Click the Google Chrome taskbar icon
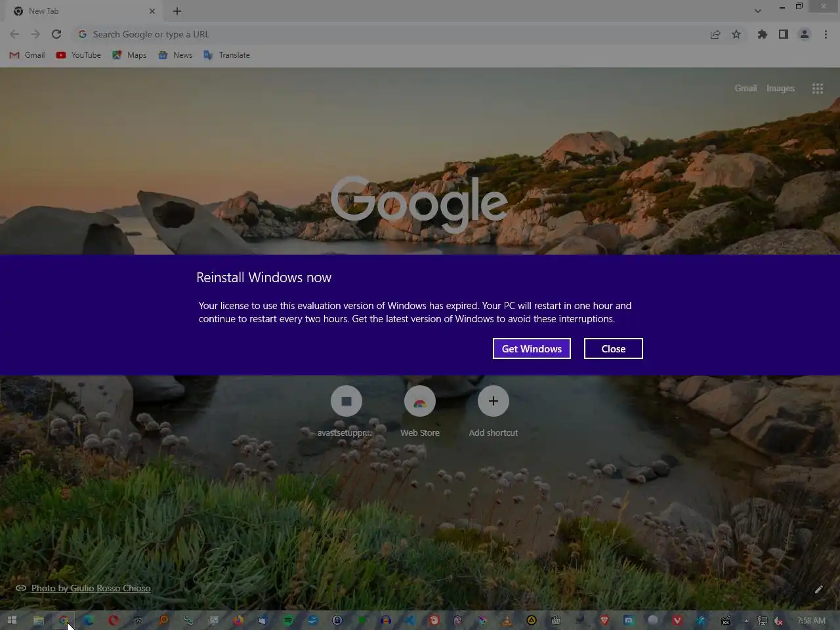The width and height of the screenshot is (840, 630). pyautogui.click(x=64, y=619)
